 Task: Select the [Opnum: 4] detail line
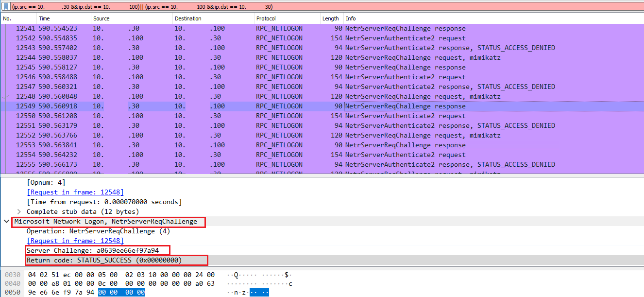tap(46, 182)
